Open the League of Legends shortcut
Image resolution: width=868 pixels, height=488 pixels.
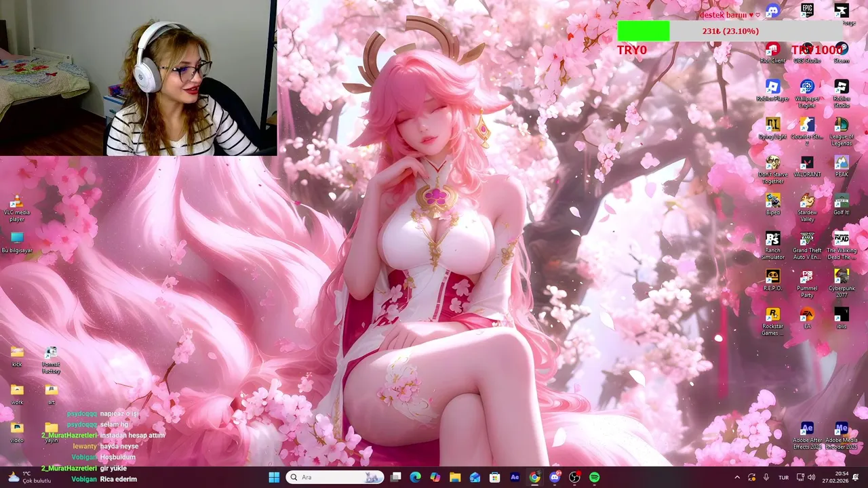pos(842,132)
